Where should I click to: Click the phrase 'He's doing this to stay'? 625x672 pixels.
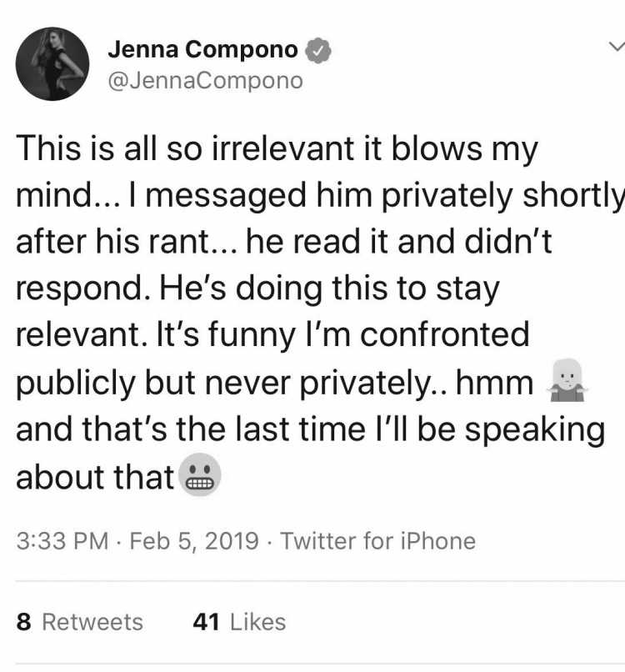tap(329, 289)
